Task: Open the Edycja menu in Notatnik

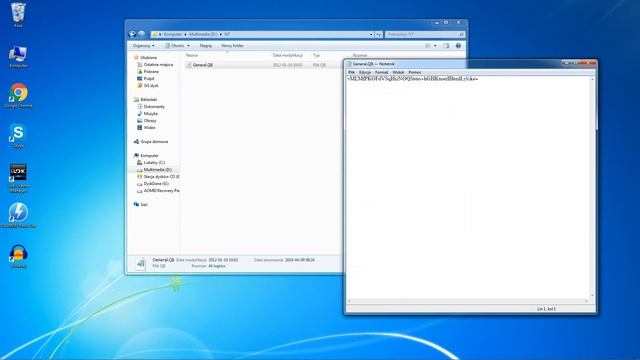Action: (x=365, y=72)
